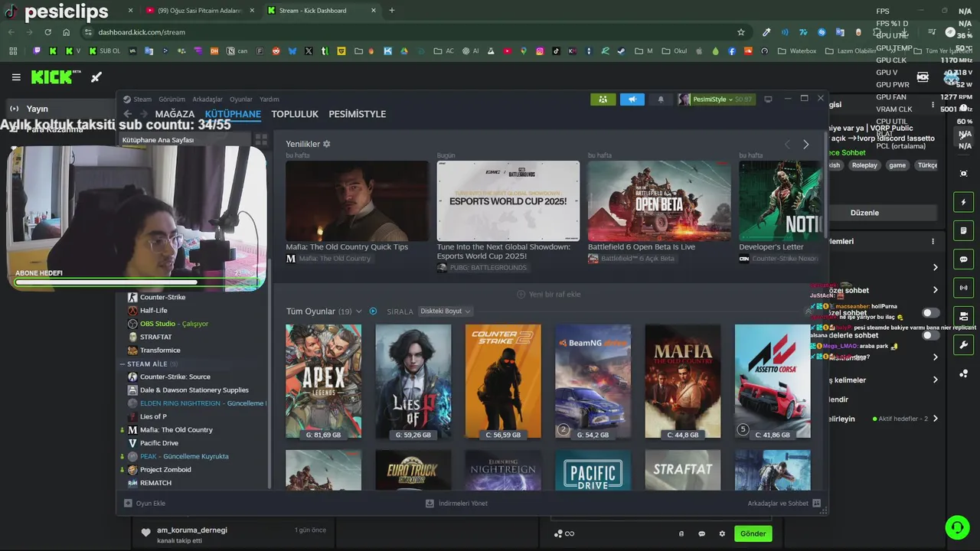Screen dimensions: 980x551
Task: Toggle library grid collections view icon
Action: pyautogui.click(x=261, y=140)
